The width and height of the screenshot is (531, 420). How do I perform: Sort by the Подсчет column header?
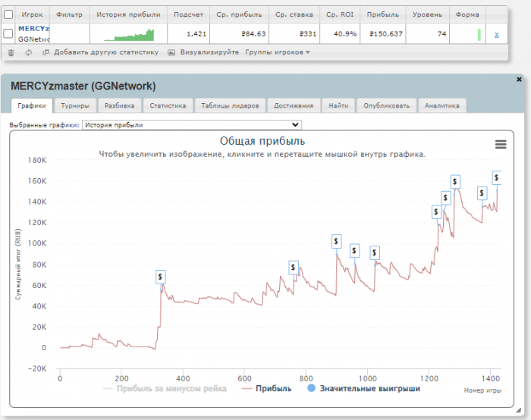pyautogui.click(x=189, y=14)
